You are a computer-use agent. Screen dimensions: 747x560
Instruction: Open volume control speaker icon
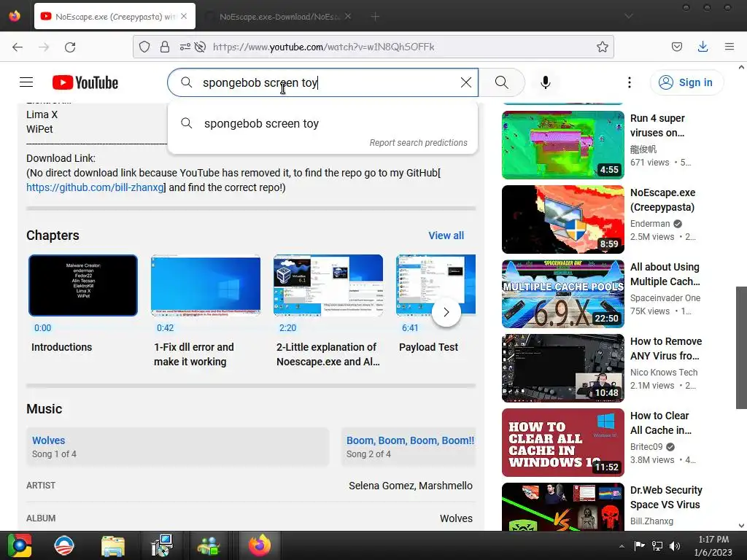675,545
